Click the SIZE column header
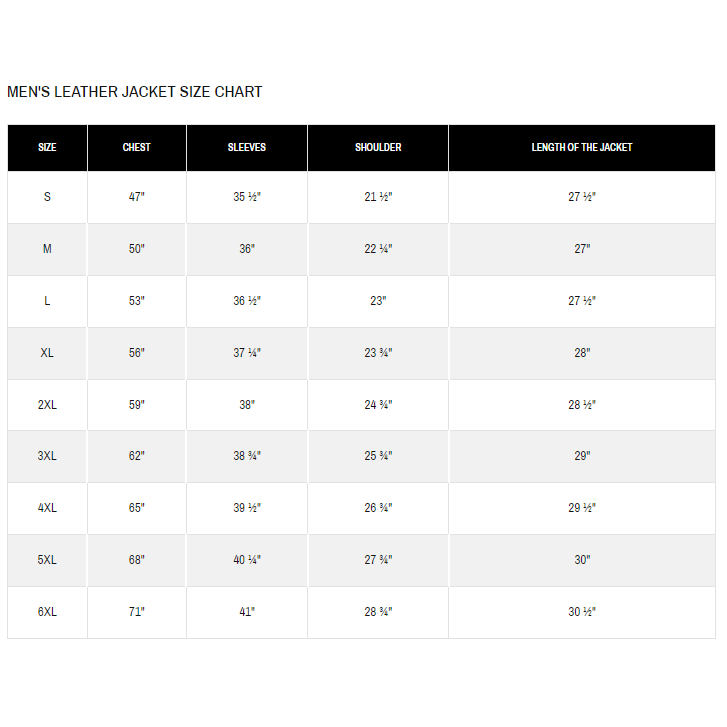This screenshot has width=727, height=727. click(x=47, y=147)
